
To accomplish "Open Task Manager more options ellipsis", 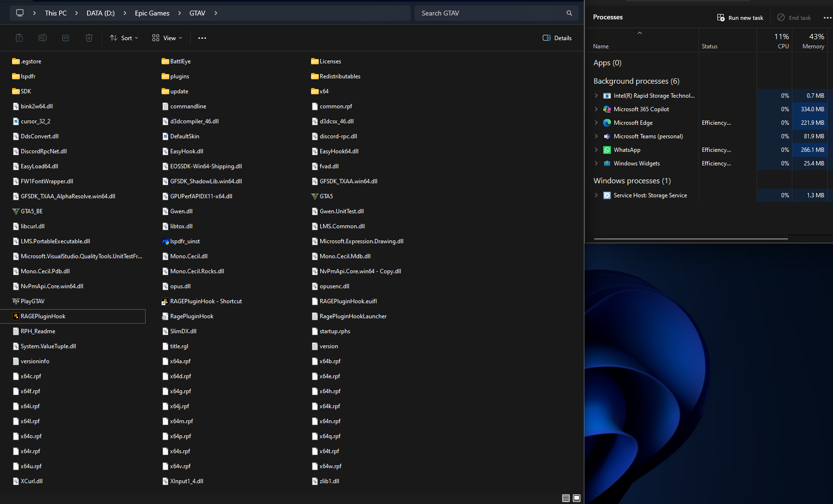I will point(827,18).
